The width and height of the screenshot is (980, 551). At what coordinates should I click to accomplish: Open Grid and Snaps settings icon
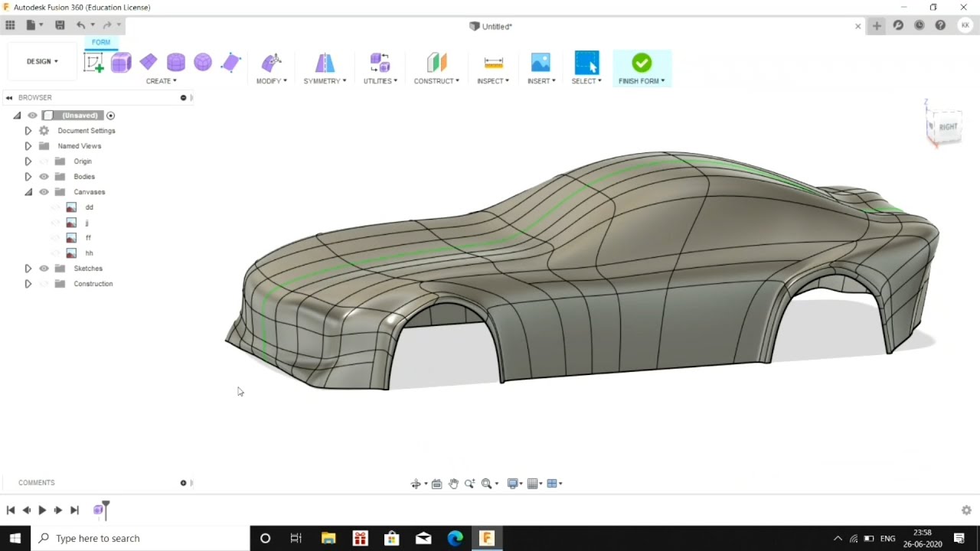(534, 484)
